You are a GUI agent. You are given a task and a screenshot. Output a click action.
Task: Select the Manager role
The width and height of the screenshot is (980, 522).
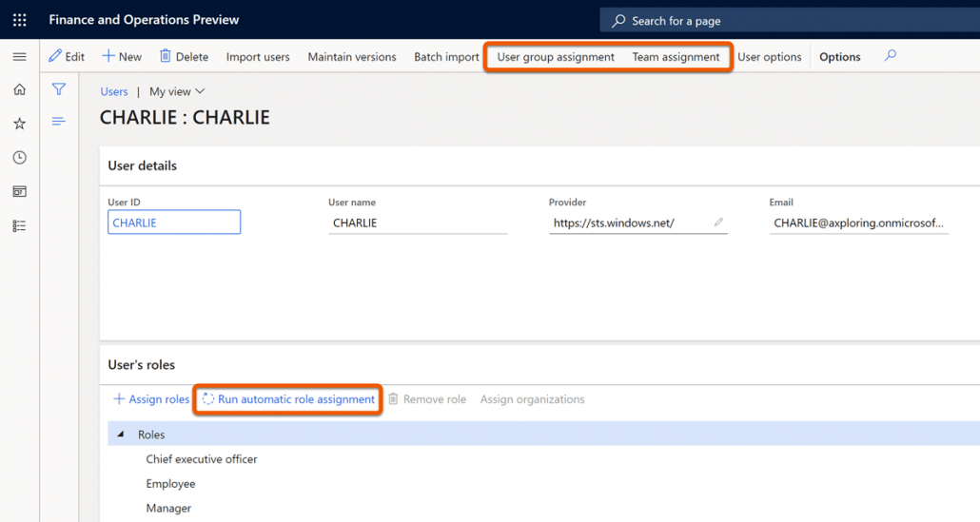coord(168,509)
